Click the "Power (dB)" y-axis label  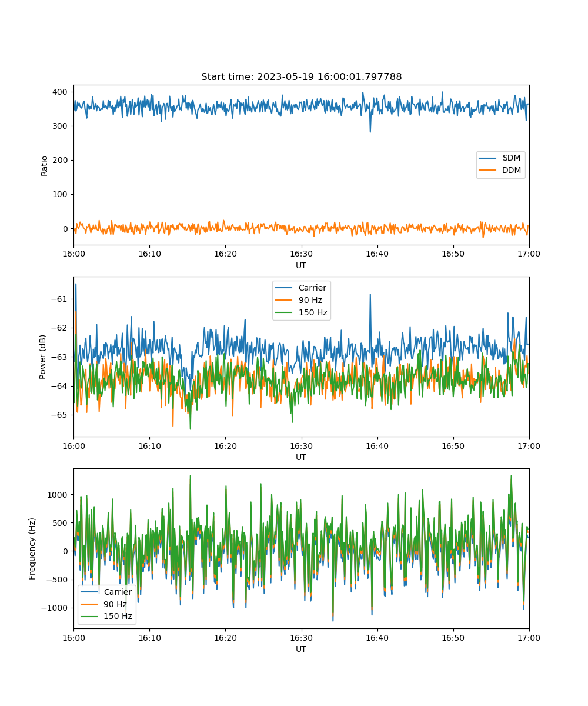(43, 357)
